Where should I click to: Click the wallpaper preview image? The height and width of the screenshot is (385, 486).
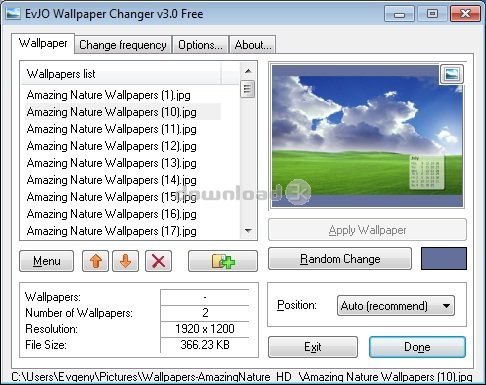tap(367, 136)
